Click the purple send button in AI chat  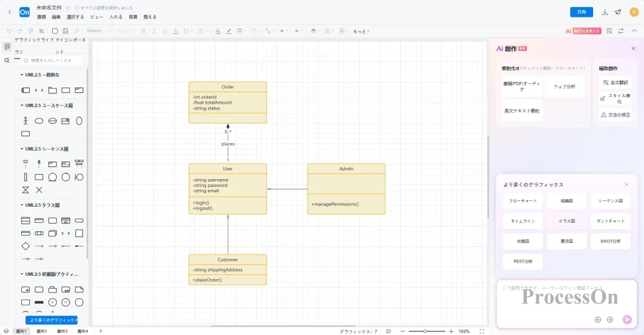(x=627, y=320)
